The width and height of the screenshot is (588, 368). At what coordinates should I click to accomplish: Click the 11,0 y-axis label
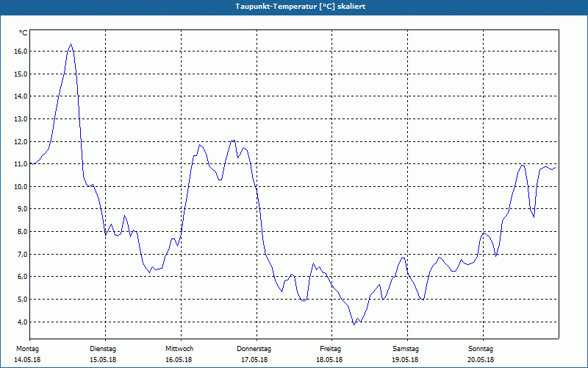pyautogui.click(x=21, y=164)
